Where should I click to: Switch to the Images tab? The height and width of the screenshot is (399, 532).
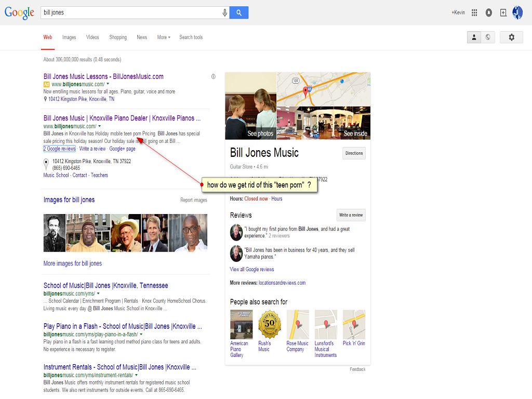tap(69, 37)
